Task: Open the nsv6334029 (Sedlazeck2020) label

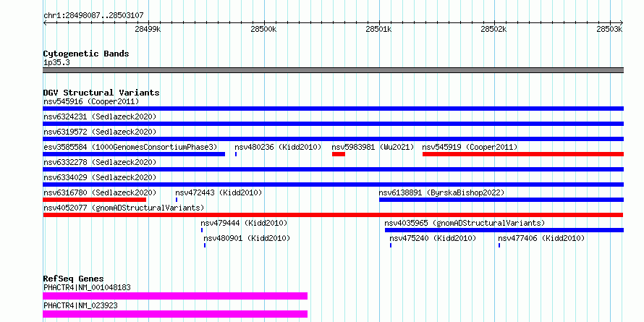Action: (x=100, y=177)
